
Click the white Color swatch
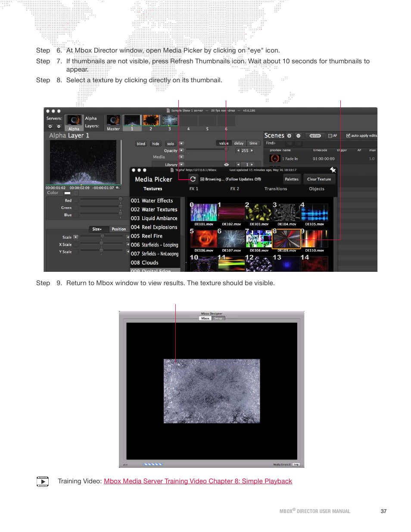click(x=67, y=193)
